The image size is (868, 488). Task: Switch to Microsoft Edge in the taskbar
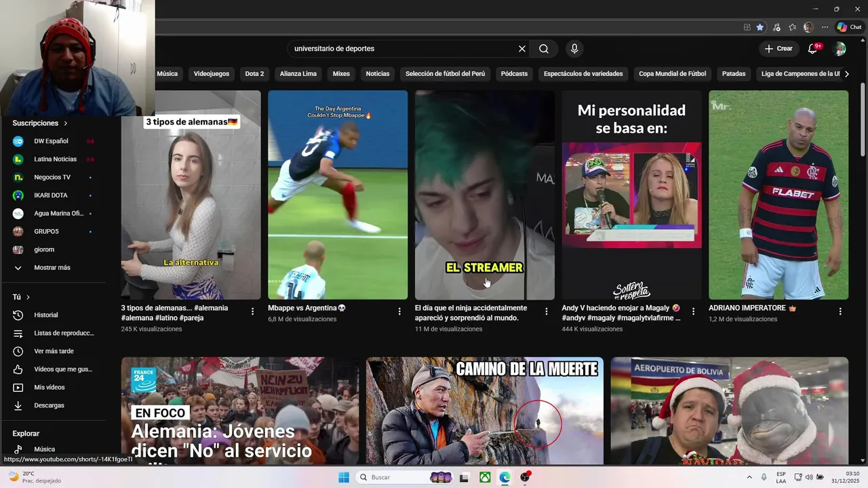pyautogui.click(x=505, y=477)
